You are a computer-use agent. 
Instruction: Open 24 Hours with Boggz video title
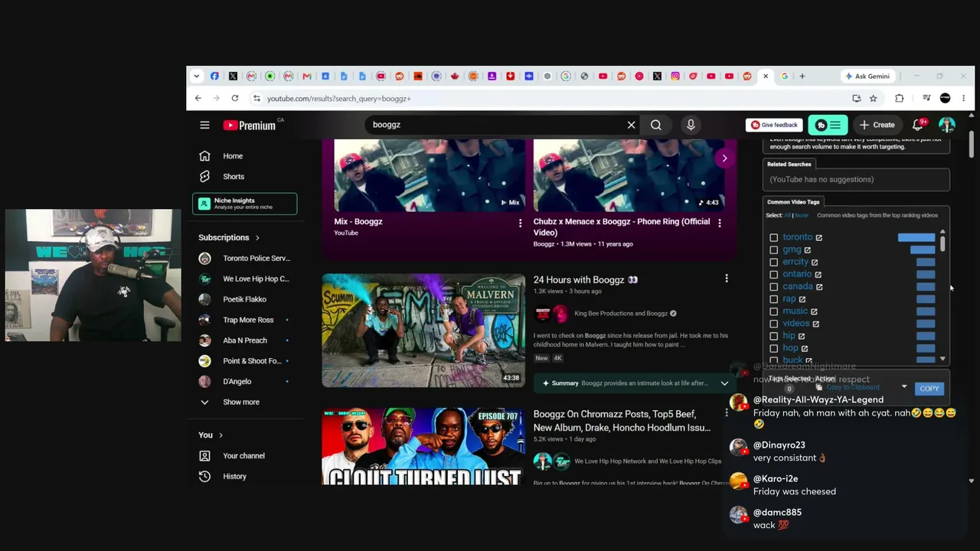coord(586,280)
